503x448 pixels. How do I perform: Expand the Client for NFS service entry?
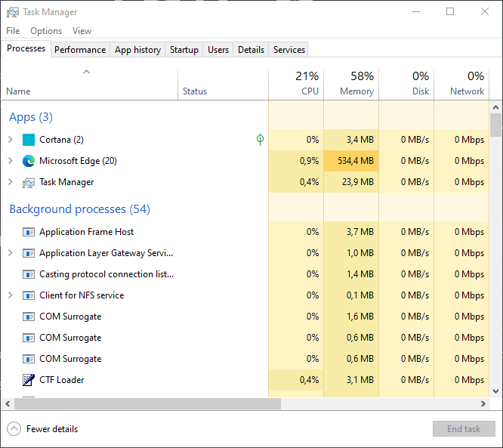[11, 295]
